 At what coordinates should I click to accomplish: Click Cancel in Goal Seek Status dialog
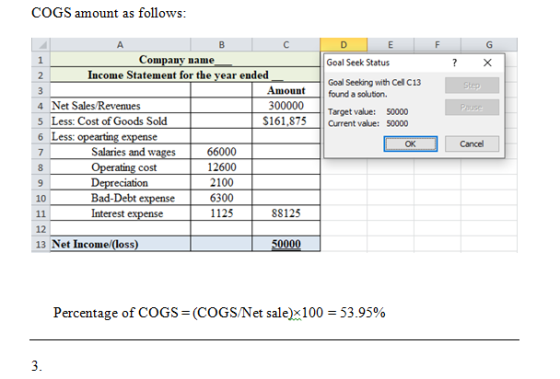(472, 144)
